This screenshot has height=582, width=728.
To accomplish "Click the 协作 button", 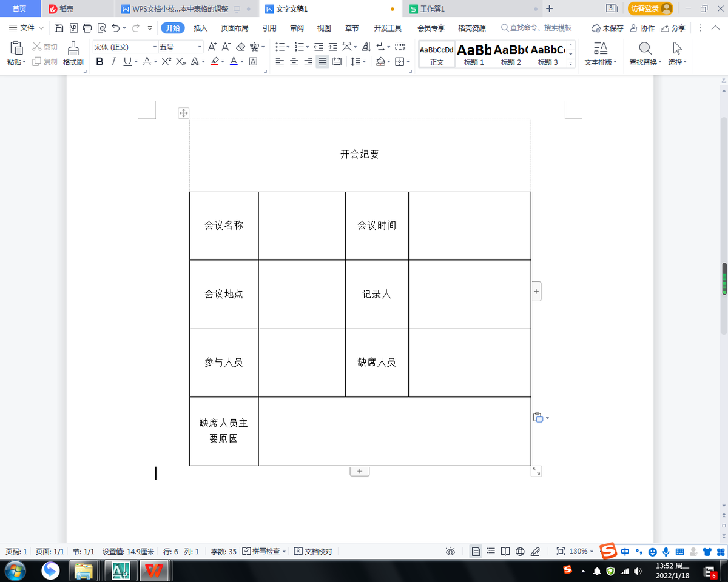I will 642,28.
